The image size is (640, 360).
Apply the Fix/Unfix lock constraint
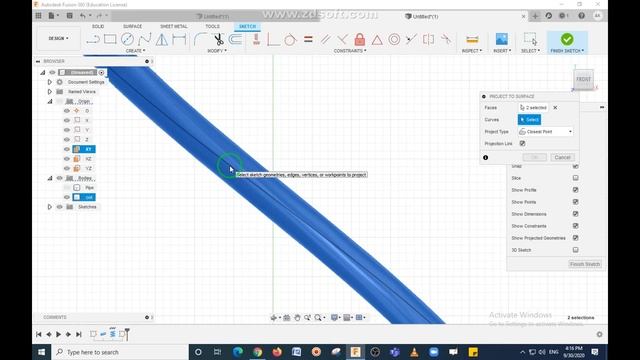(x=360, y=39)
